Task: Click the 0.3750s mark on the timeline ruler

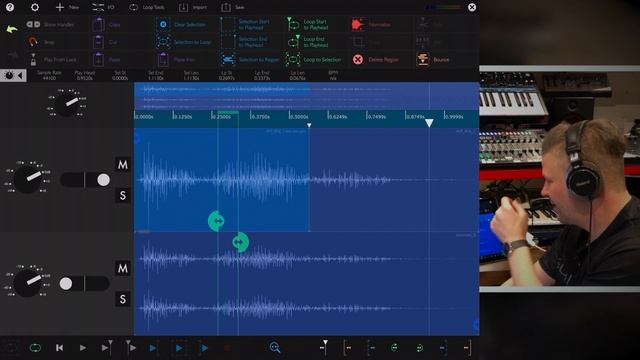Action: click(x=260, y=117)
